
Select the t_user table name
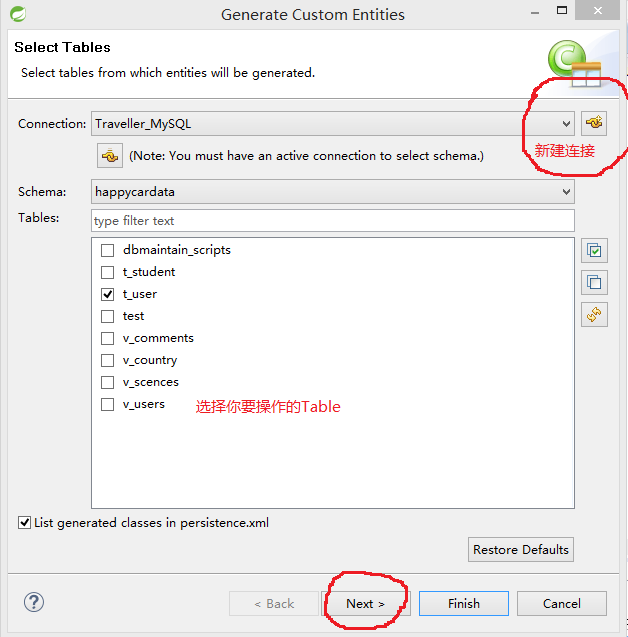pos(140,294)
